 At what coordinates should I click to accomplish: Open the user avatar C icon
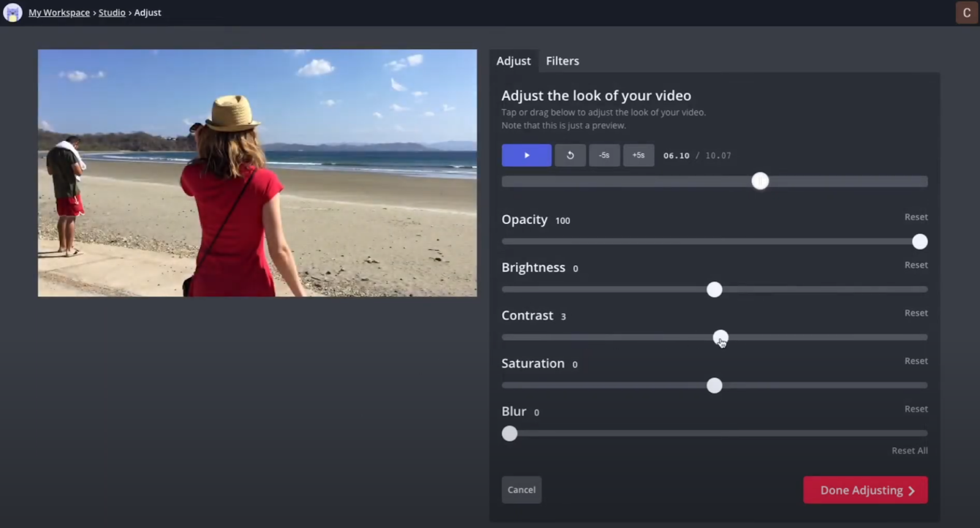(x=967, y=13)
